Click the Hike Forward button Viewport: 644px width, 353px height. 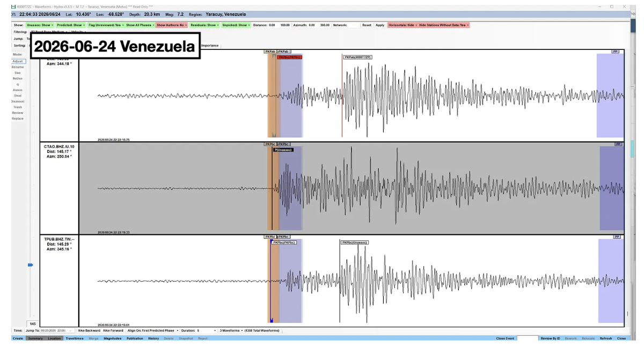click(113, 330)
